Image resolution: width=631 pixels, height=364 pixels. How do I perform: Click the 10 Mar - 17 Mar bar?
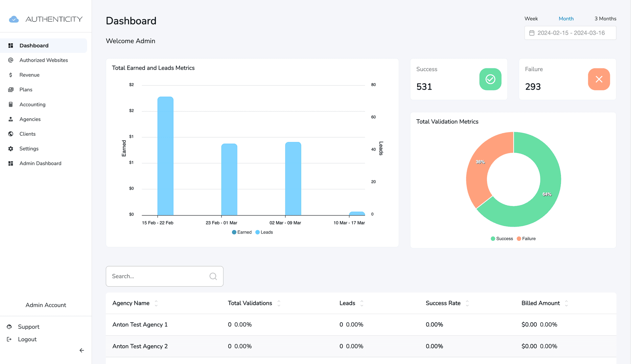coord(357,214)
